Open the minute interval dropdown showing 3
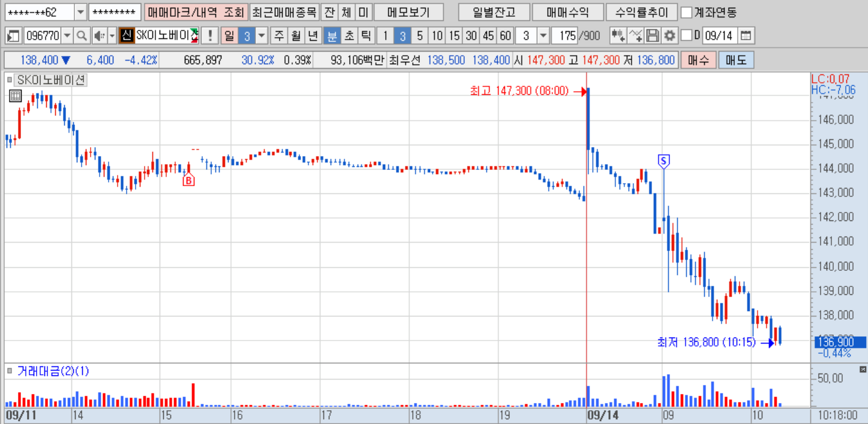This screenshot has height=424, width=868. 543,36
